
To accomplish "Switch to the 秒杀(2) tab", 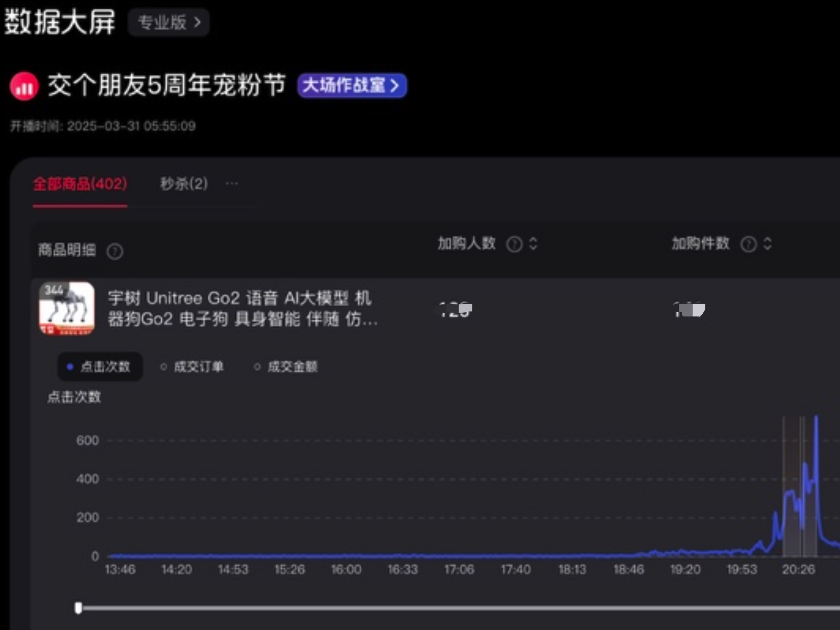I will pyautogui.click(x=184, y=184).
